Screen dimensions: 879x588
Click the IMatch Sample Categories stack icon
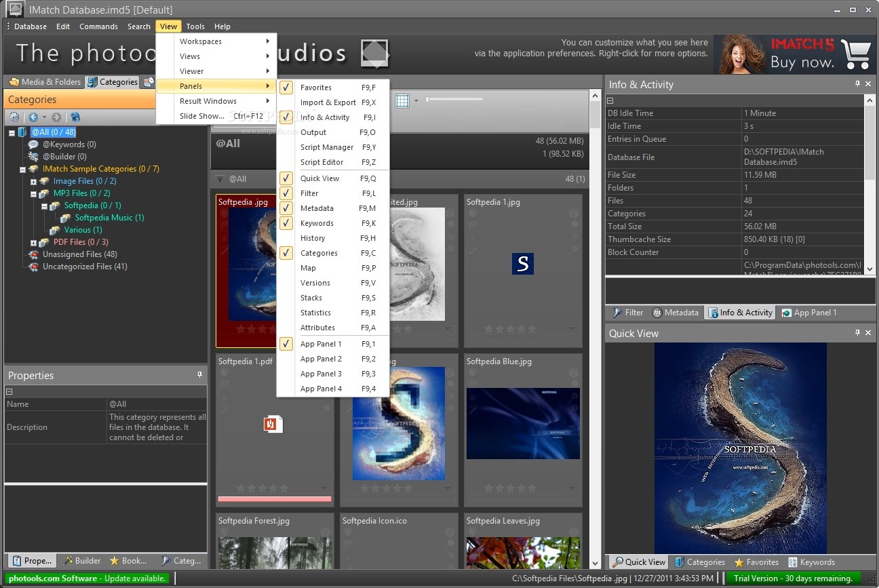tap(33, 169)
